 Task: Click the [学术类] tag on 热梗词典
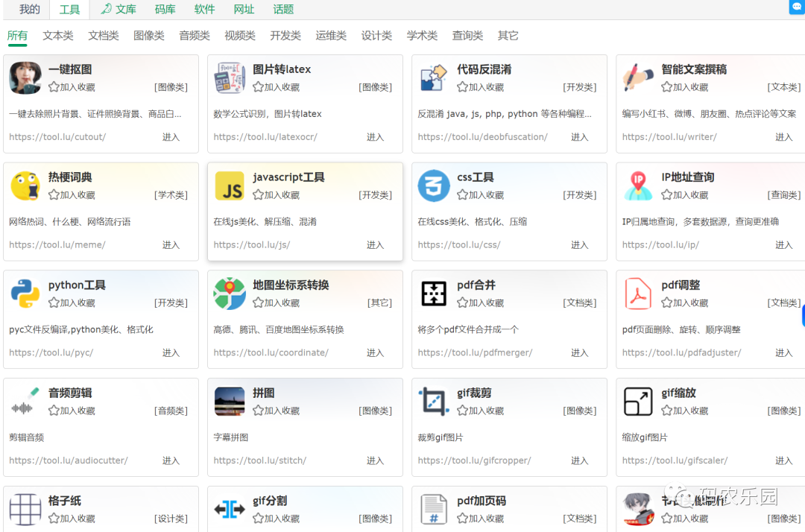click(x=171, y=195)
